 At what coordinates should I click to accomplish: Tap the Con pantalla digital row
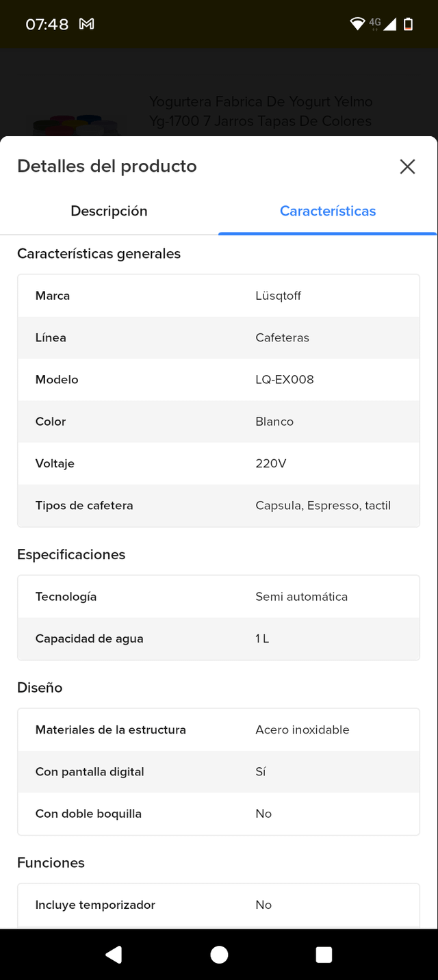(x=218, y=771)
